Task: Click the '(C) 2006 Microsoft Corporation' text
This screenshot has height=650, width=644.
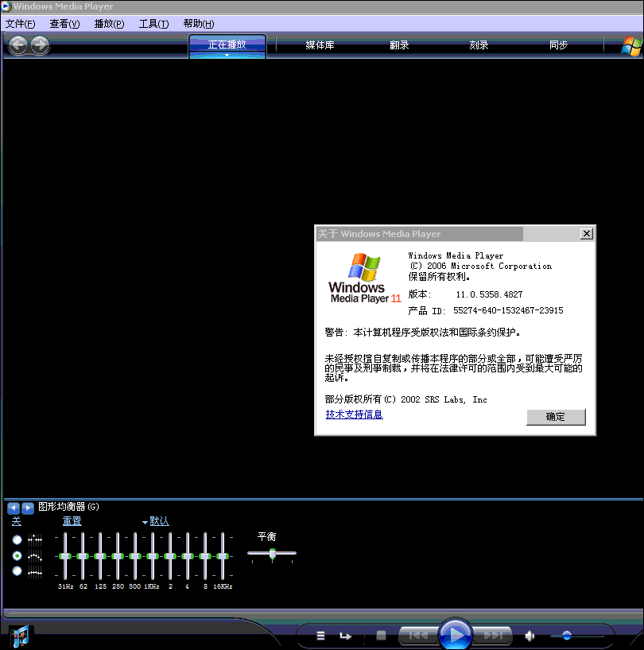Action: 481,266
